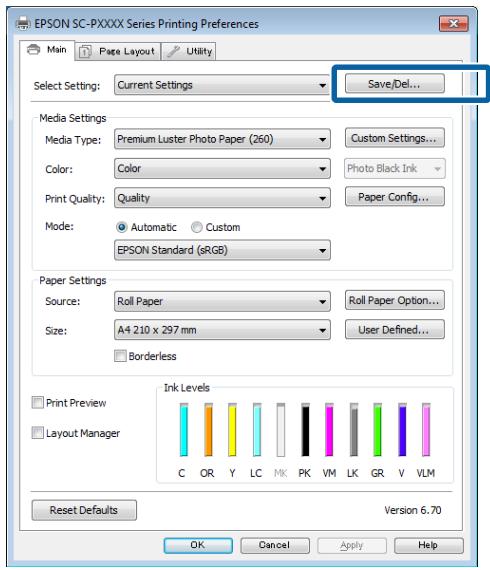Viewport: 490px width, 570px height.
Task: Click the Paper Config... button
Action: tap(394, 197)
